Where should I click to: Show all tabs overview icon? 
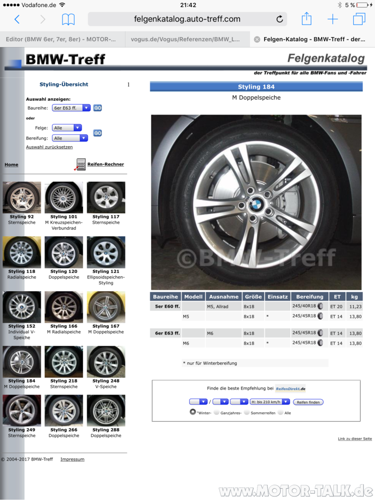pyautogui.click(x=359, y=19)
